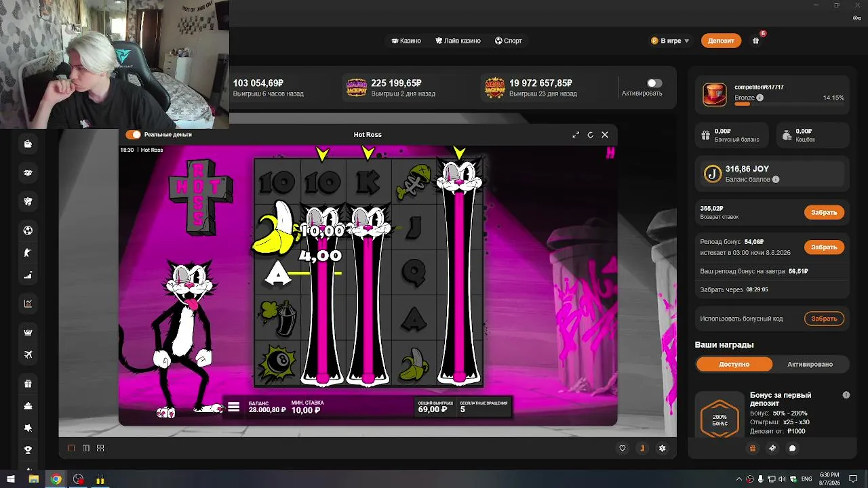Click the БАЛАНС 28.000,80 ₽ display
Image resolution: width=868 pixels, height=488 pixels.
[267, 407]
